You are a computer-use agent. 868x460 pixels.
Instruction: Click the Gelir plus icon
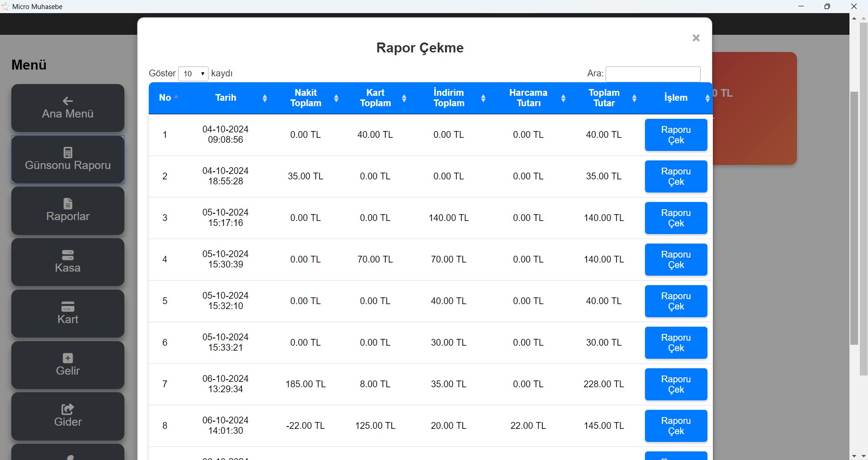68,358
